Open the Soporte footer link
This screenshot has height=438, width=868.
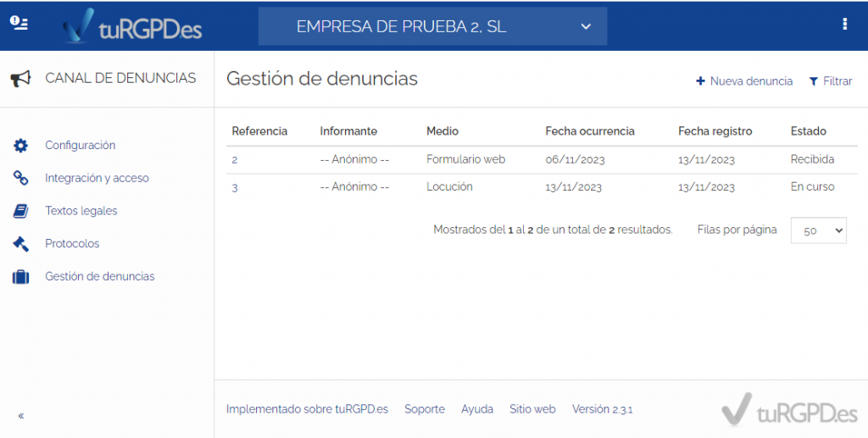[424, 409]
